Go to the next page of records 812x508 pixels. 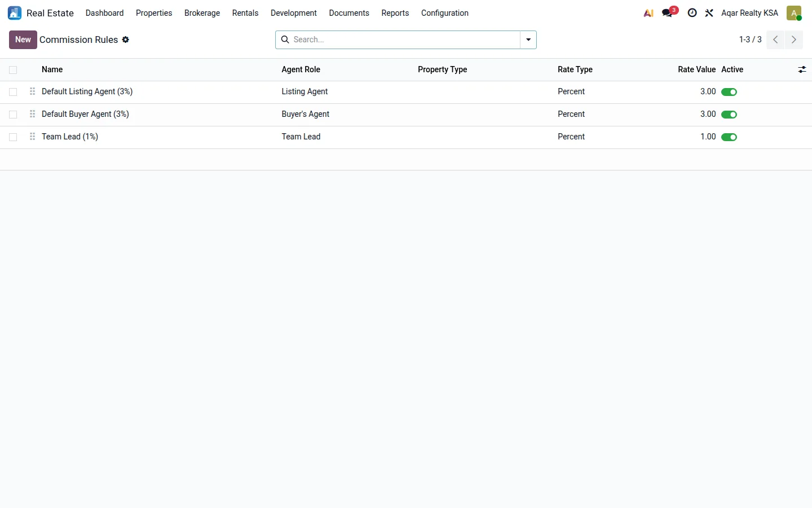click(x=794, y=40)
